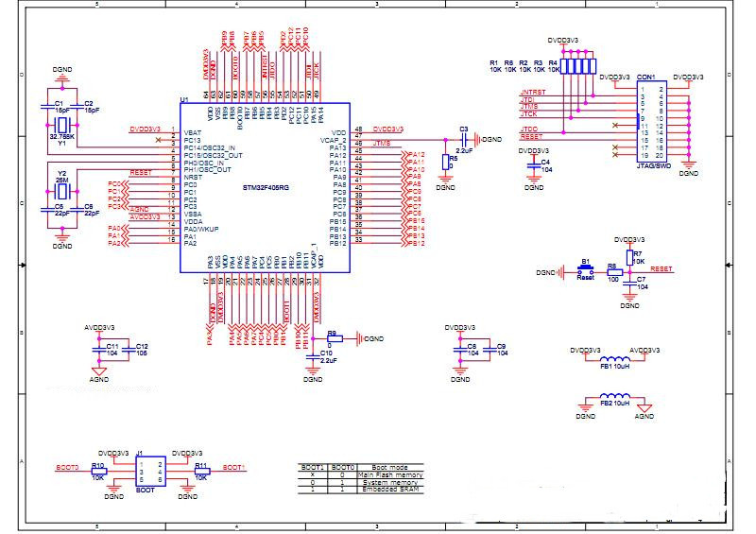Click the R1 10K resistor label

click(495, 66)
